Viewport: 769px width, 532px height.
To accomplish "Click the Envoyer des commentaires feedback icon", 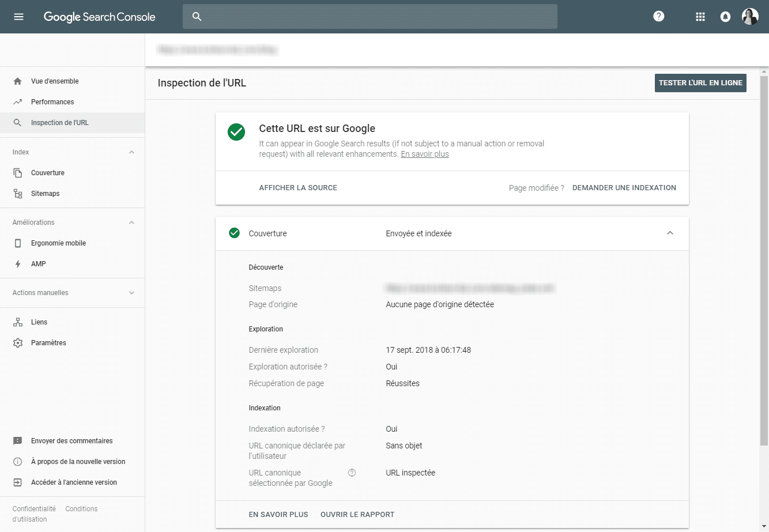I will coord(18,441).
